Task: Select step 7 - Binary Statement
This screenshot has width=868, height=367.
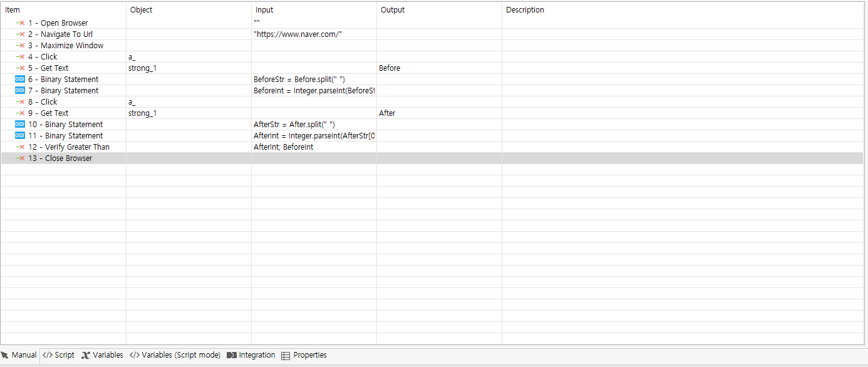Action: (63, 91)
